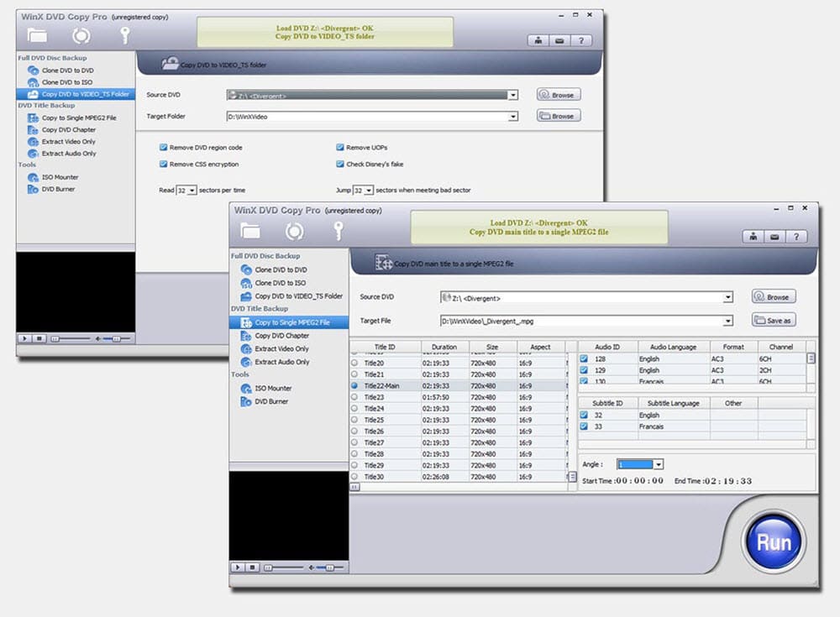Uncheck audio track 128 English checkbox
Viewport: 840px width, 617px height.
(584, 358)
